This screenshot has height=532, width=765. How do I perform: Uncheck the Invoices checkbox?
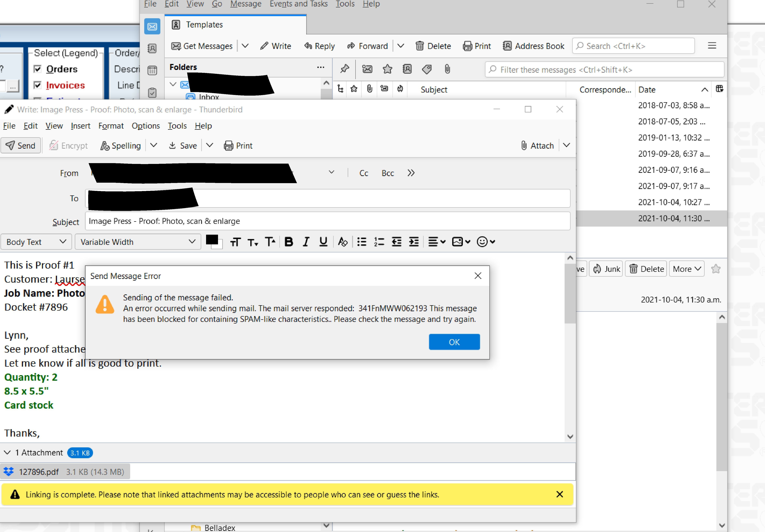tap(38, 85)
